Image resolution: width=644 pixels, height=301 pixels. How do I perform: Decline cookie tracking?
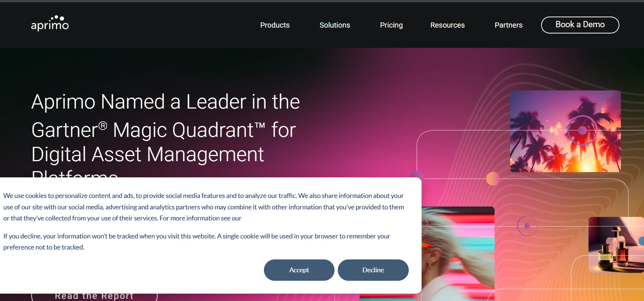373,270
